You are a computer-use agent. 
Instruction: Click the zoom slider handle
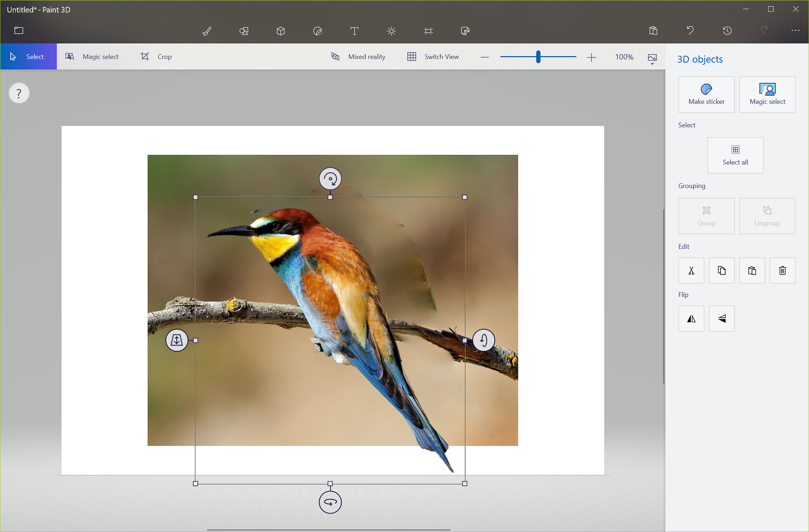pyautogui.click(x=538, y=57)
